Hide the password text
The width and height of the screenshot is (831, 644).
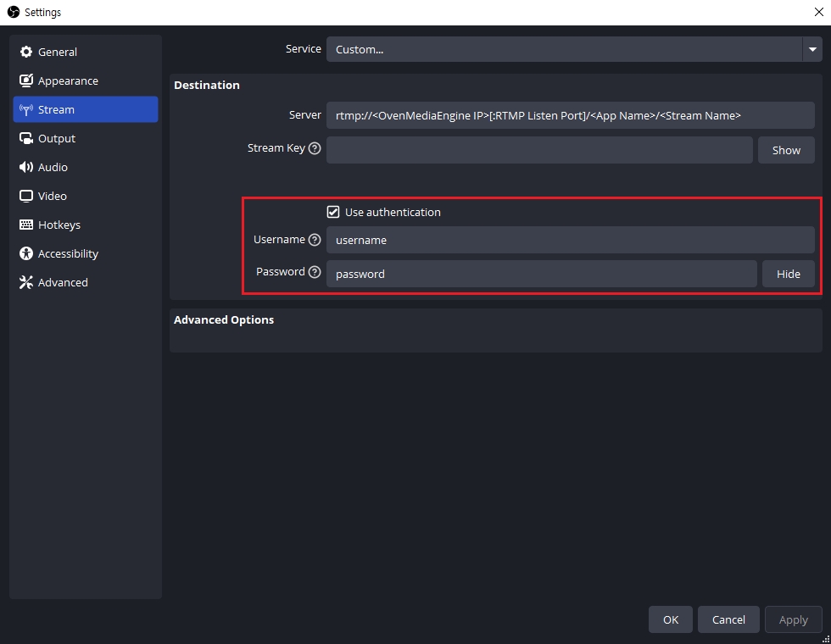788,274
